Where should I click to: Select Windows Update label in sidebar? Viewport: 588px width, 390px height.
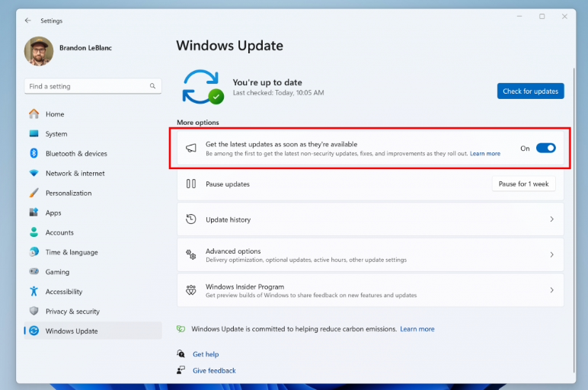coord(72,331)
